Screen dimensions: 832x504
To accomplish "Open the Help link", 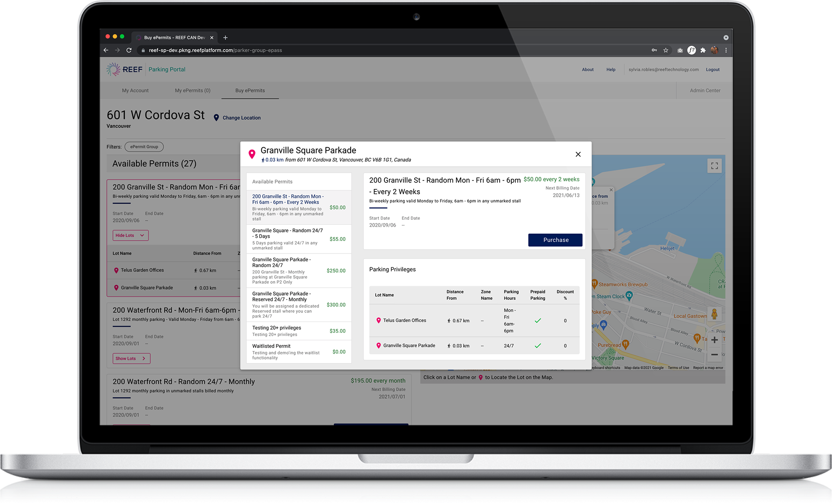I will [x=611, y=70].
